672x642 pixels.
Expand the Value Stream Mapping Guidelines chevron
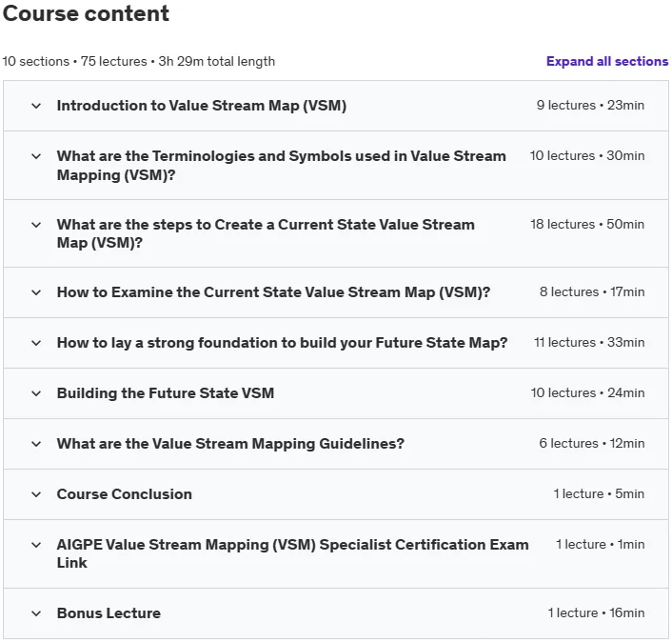click(x=36, y=444)
